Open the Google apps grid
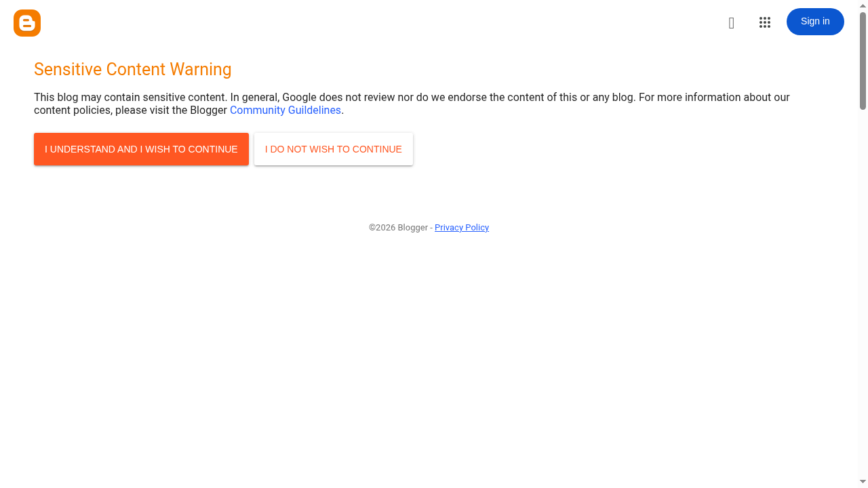Screen dimensions: 868x488 tap(765, 22)
